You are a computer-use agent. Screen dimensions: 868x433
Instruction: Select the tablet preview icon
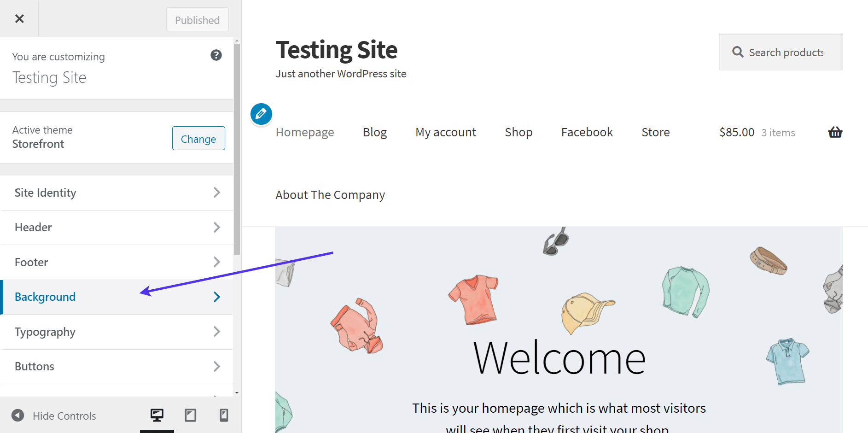click(190, 415)
